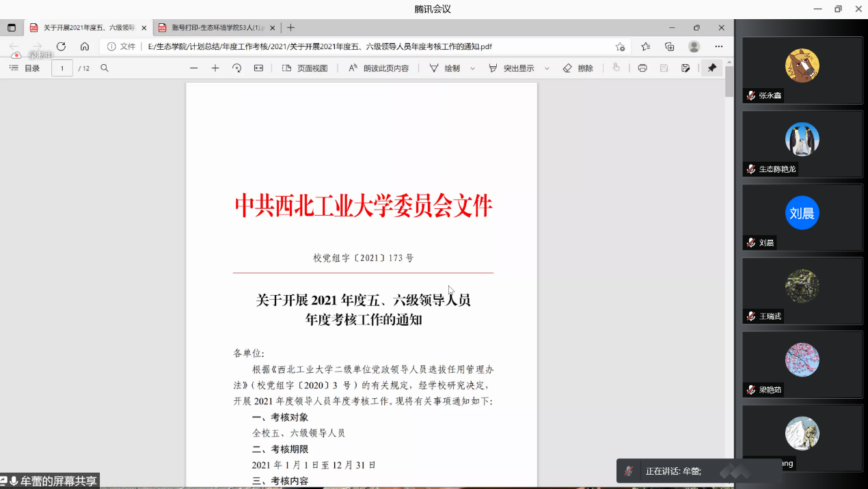Expand the 突出显示 highlight options dropdown

[547, 68]
